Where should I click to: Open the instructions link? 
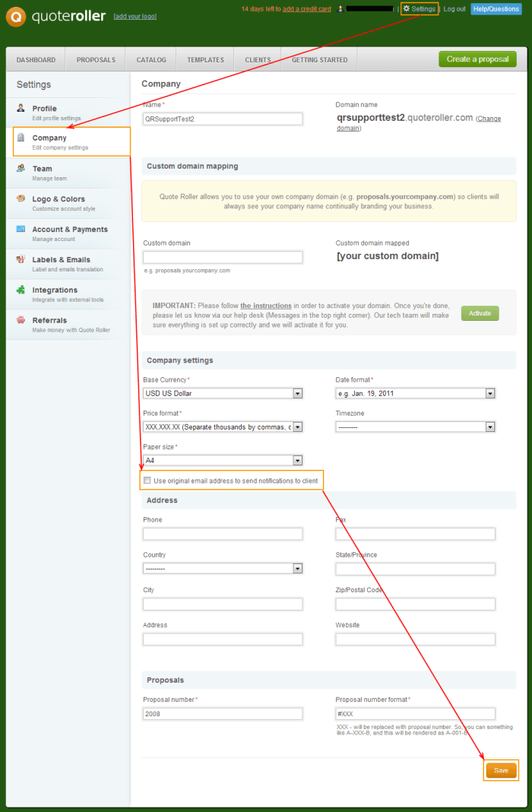point(266,306)
